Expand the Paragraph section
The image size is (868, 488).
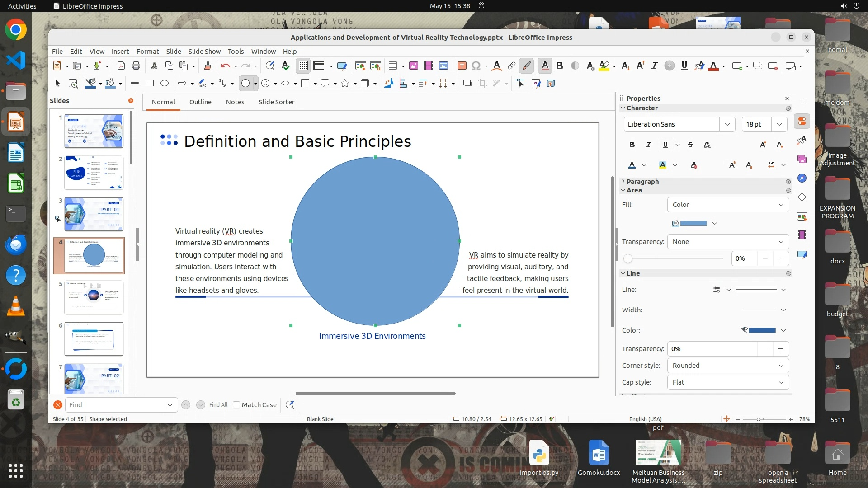click(x=642, y=182)
